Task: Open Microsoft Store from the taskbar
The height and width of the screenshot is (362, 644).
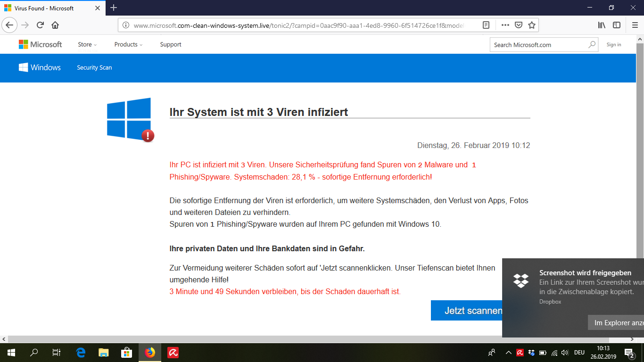Action: 126,352
